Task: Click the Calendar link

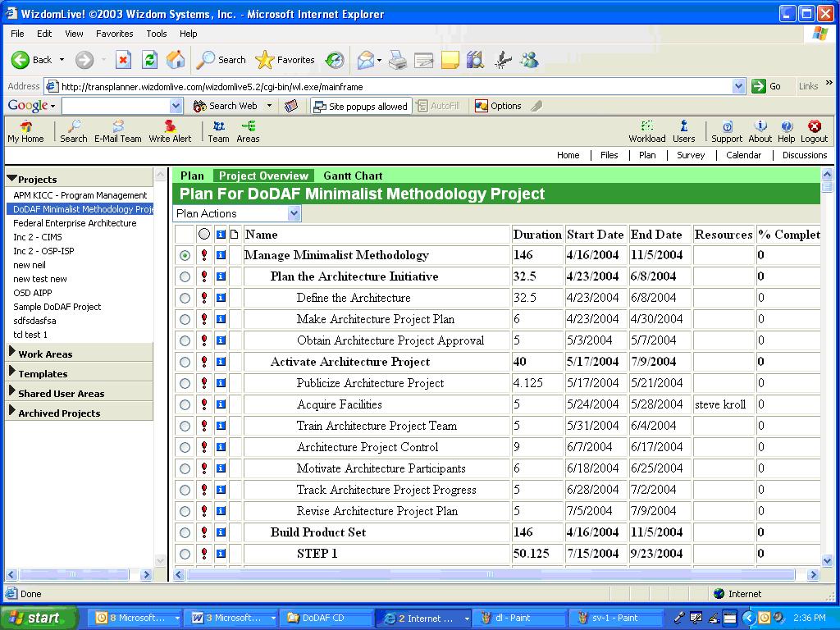Action: coord(743,155)
